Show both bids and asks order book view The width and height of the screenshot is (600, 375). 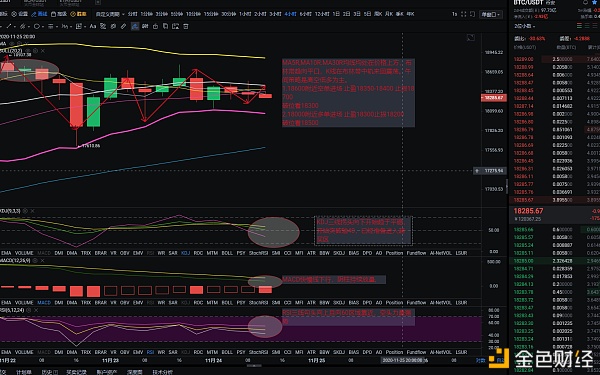(x=579, y=26)
